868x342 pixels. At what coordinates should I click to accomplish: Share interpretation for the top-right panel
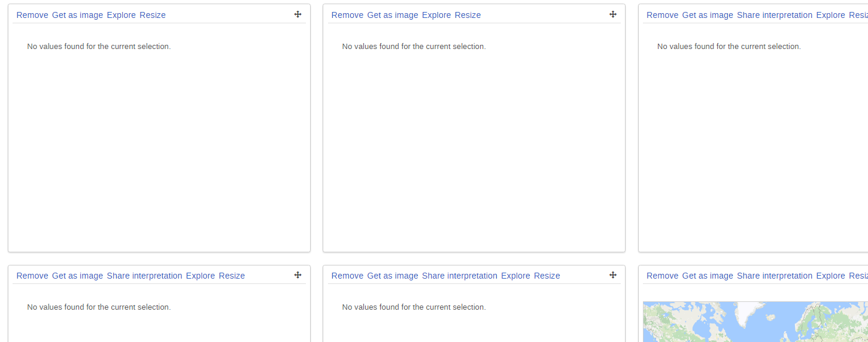(775, 15)
